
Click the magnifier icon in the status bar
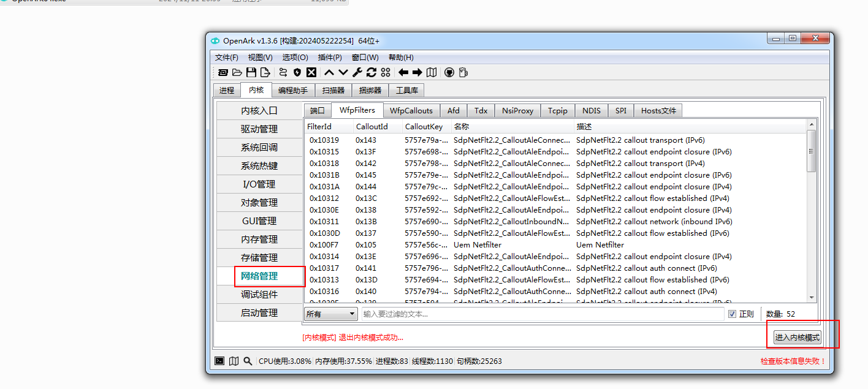point(248,361)
